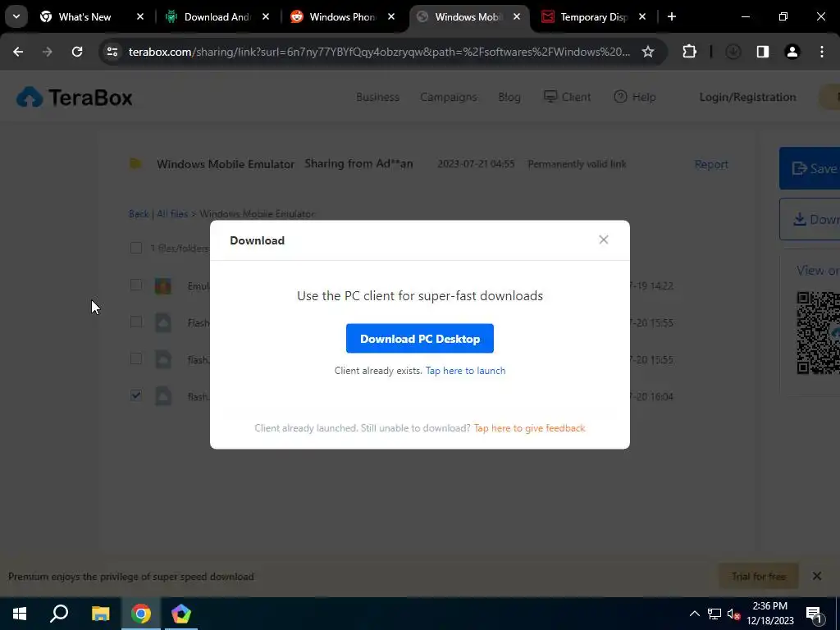View site information icon in address bar
This screenshot has width=840, height=630.
coord(112,52)
